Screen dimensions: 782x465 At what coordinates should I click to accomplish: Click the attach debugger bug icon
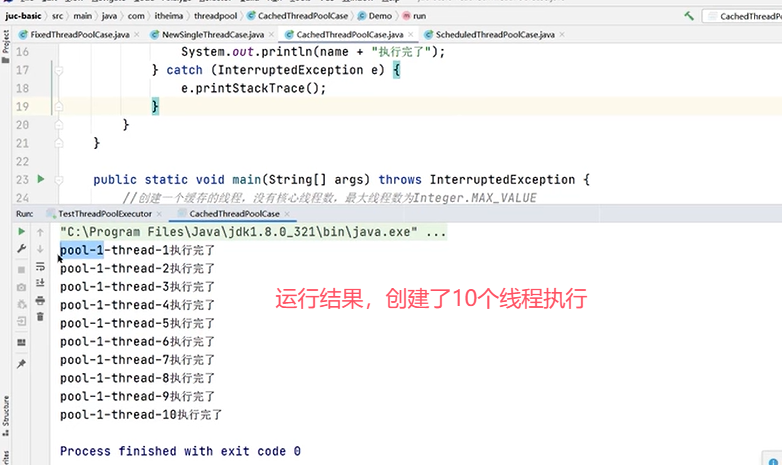tap(21, 304)
